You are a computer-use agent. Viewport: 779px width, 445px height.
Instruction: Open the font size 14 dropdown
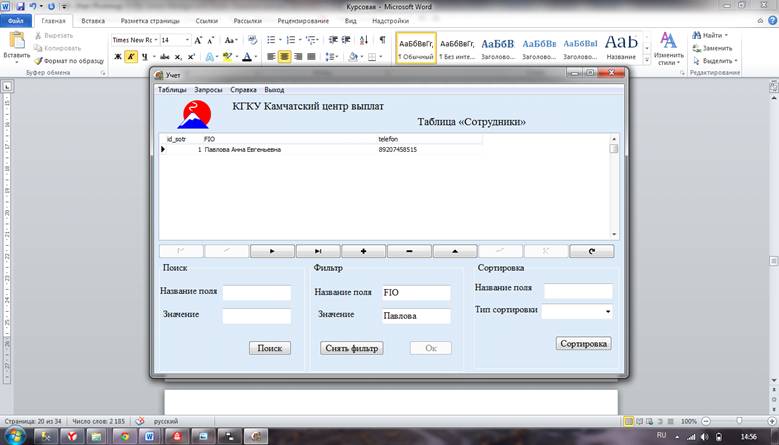tap(187, 40)
